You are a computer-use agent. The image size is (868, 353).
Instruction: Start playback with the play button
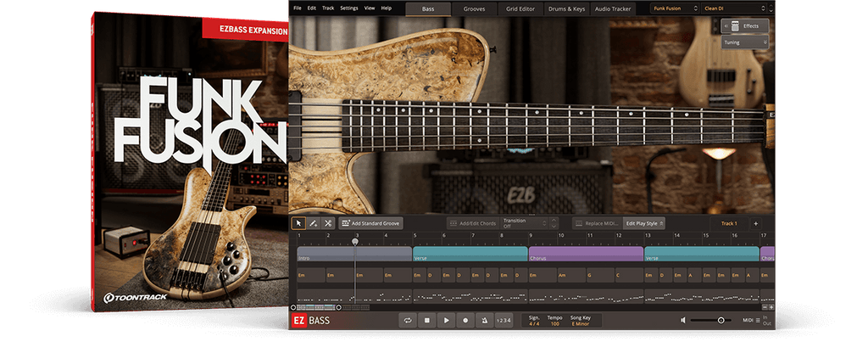[446, 320]
